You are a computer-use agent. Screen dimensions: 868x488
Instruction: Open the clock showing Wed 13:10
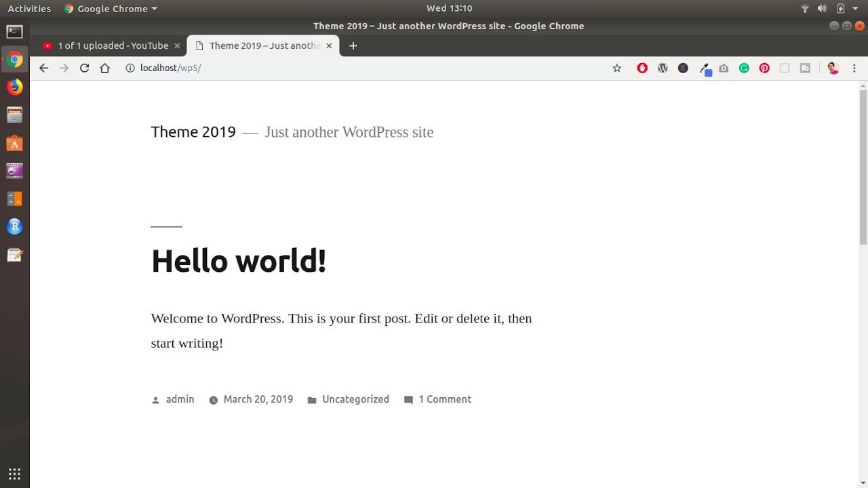tap(449, 8)
